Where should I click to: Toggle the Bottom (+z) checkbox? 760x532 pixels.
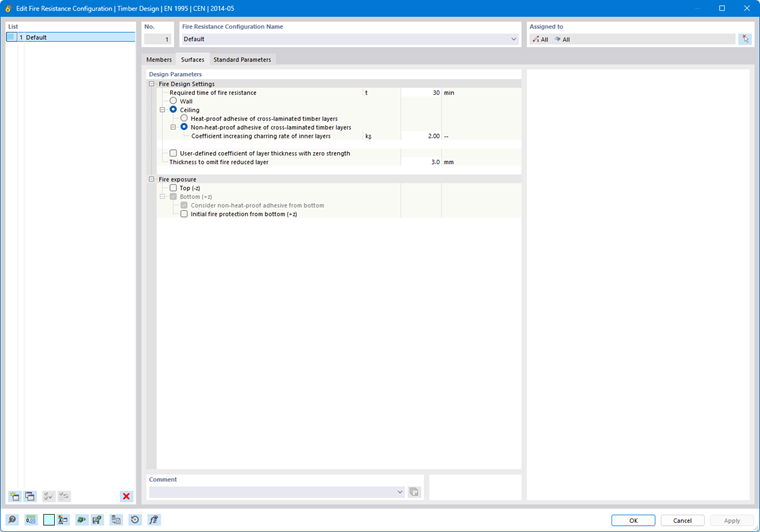click(173, 196)
